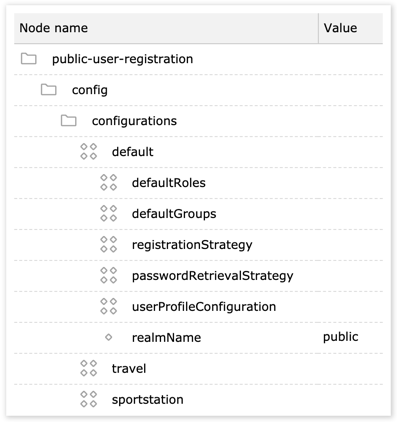
Task: Select the travel configuration node
Action: point(129,369)
